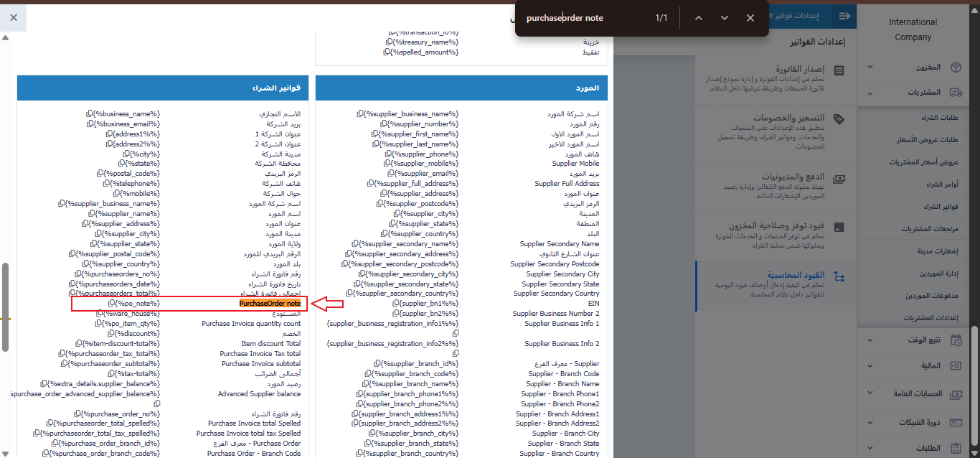Viewport: 980px width, 458px height.
Task: Click the Inventory (المخزون) cube icon
Action: pyautogui.click(x=956, y=67)
